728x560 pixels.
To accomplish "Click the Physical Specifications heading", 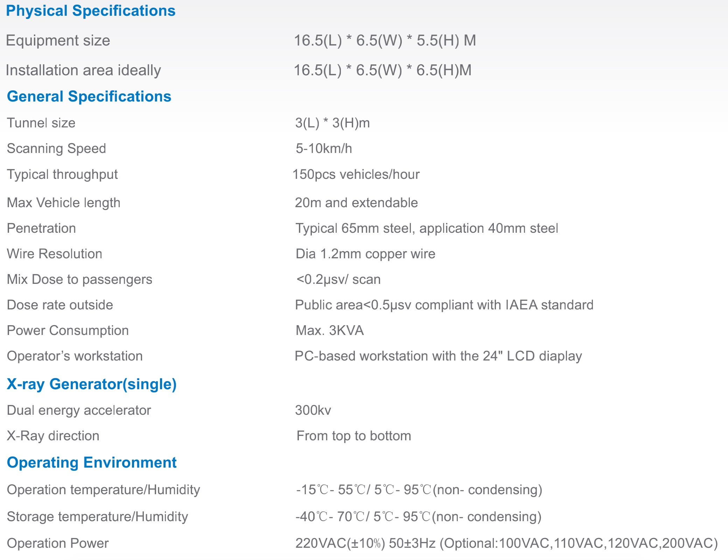I will click(x=91, y=11).
